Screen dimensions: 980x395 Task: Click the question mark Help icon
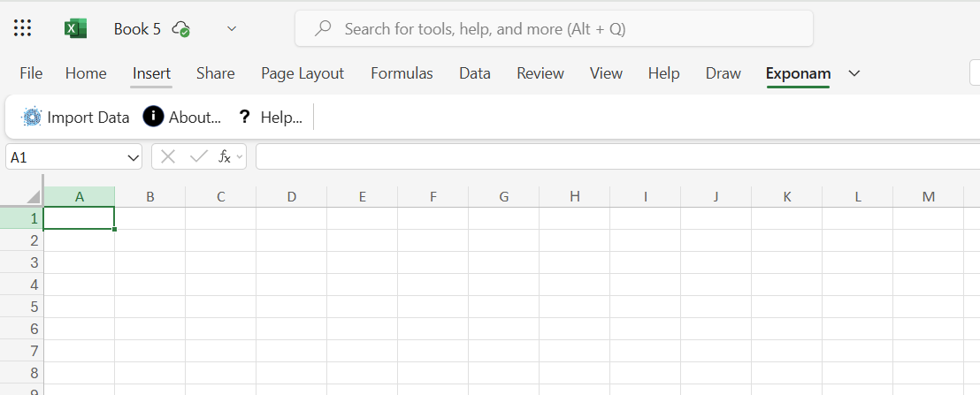pyautogui.click(x=244, y=117)
